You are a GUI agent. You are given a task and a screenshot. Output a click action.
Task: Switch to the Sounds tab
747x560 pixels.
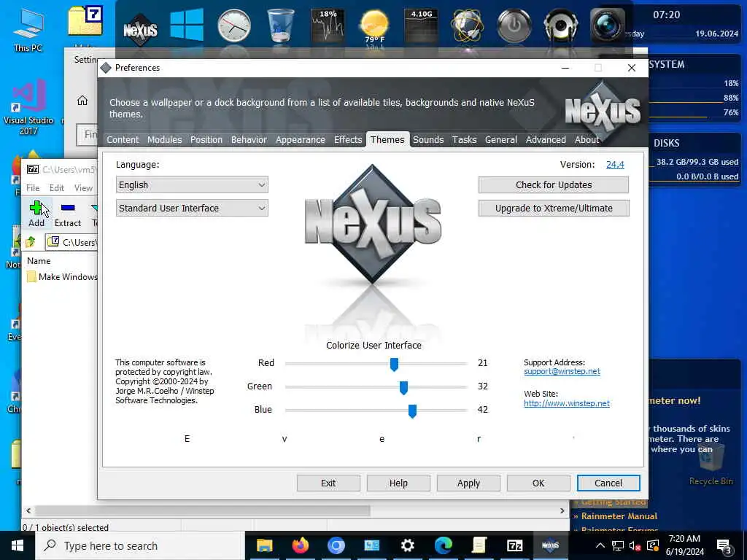click(427, 139)
